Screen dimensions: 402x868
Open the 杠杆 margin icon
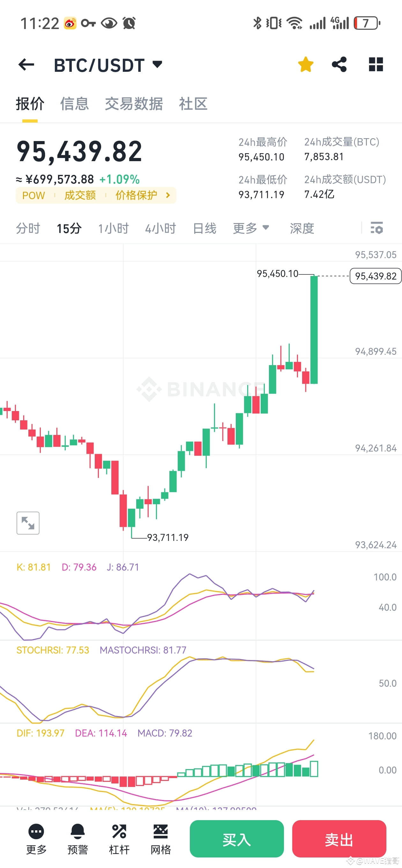coord(119,839)
